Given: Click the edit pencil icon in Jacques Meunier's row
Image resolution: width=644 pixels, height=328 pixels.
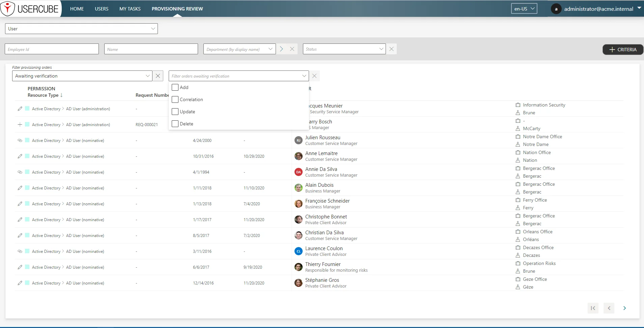Looking at the screenshot, I should (x=20, y=109).
